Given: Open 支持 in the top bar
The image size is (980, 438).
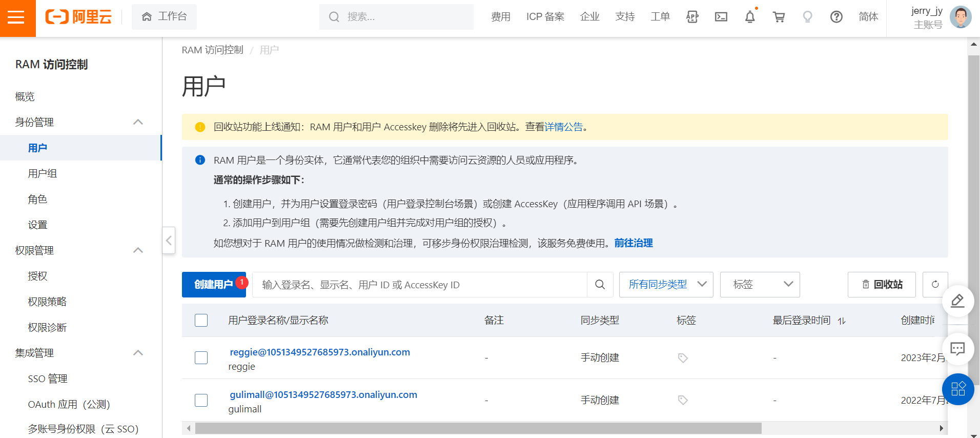Looking at the screenshot, I should point(625,17).
